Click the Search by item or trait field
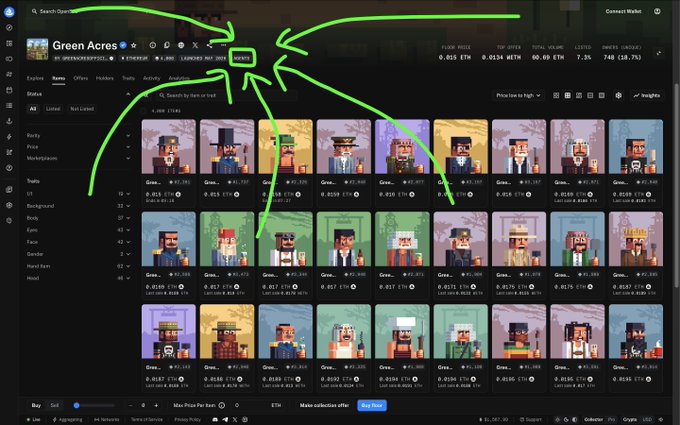 (226, 95)
